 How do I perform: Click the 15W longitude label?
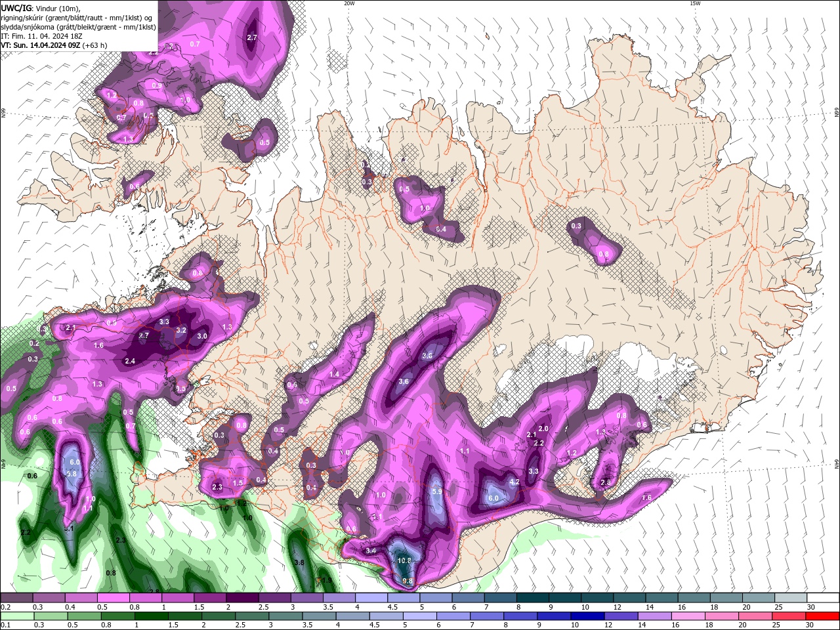694,3
